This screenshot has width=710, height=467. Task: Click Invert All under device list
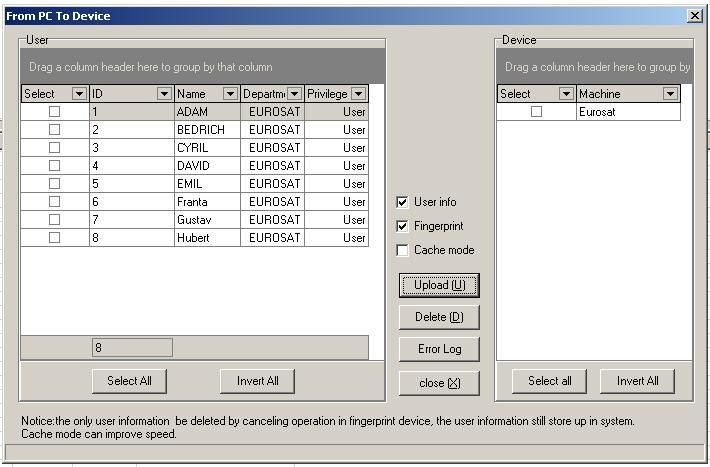(637, 381)
